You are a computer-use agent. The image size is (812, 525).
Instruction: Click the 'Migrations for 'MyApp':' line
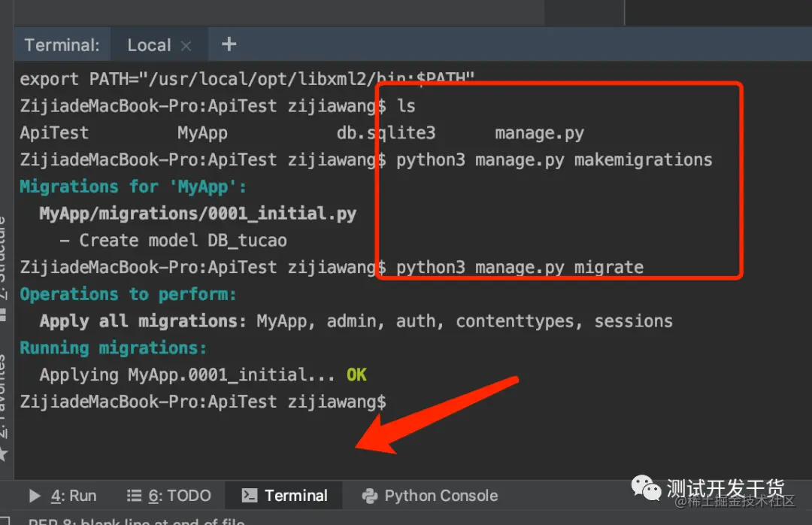[132, 187]
